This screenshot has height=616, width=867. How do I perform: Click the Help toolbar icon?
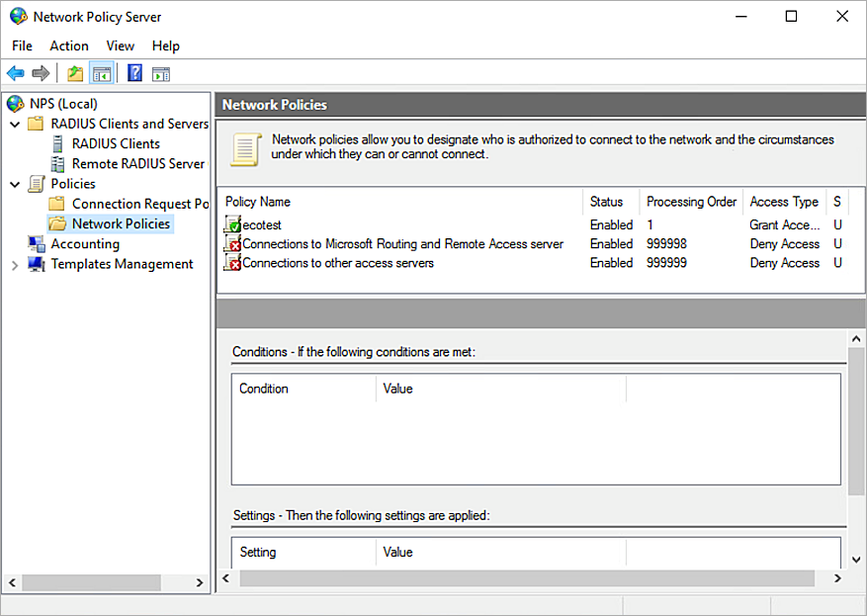(x=133, y=72)
